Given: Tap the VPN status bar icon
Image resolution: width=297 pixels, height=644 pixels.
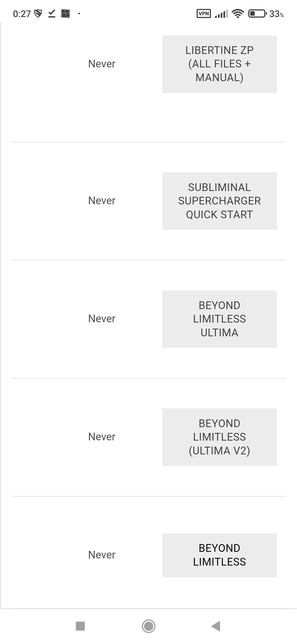Looking at the screenshot, I should pyautogui.click(x=204, y=13).
